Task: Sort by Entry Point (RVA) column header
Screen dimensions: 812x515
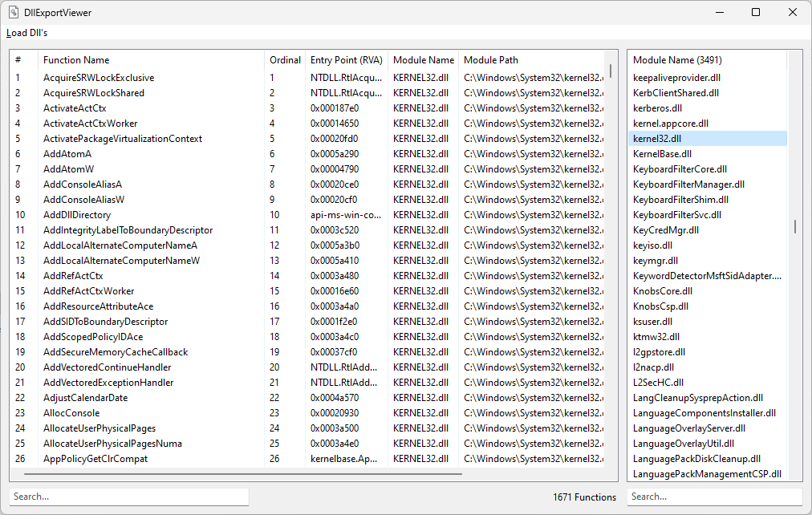Action: coord(346,60)
